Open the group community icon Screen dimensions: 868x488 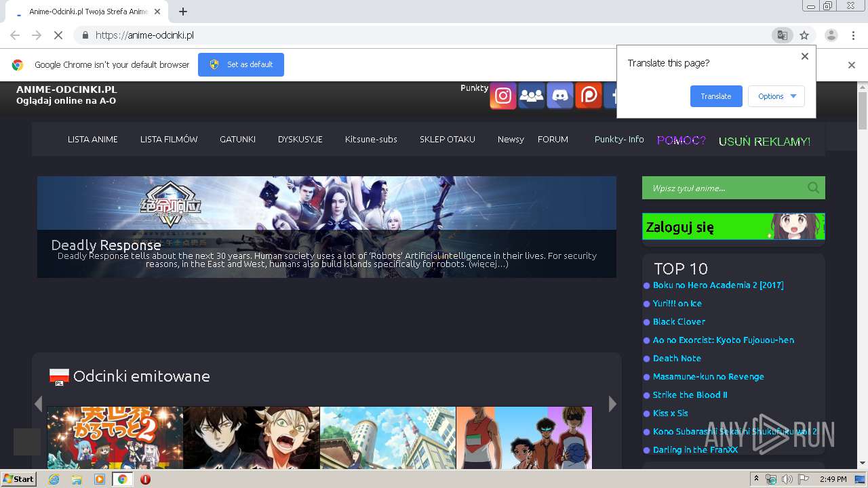(532, 96)
